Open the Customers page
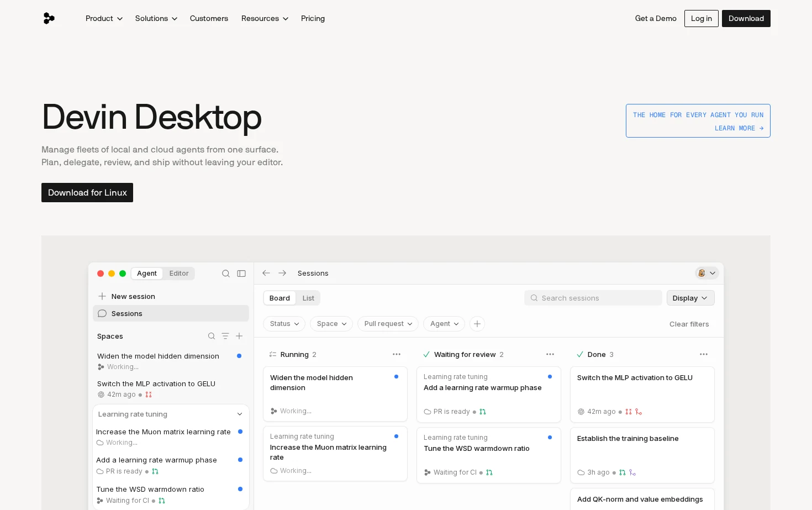The height and width of the screenshot is (510, 812). coord(209,18)
